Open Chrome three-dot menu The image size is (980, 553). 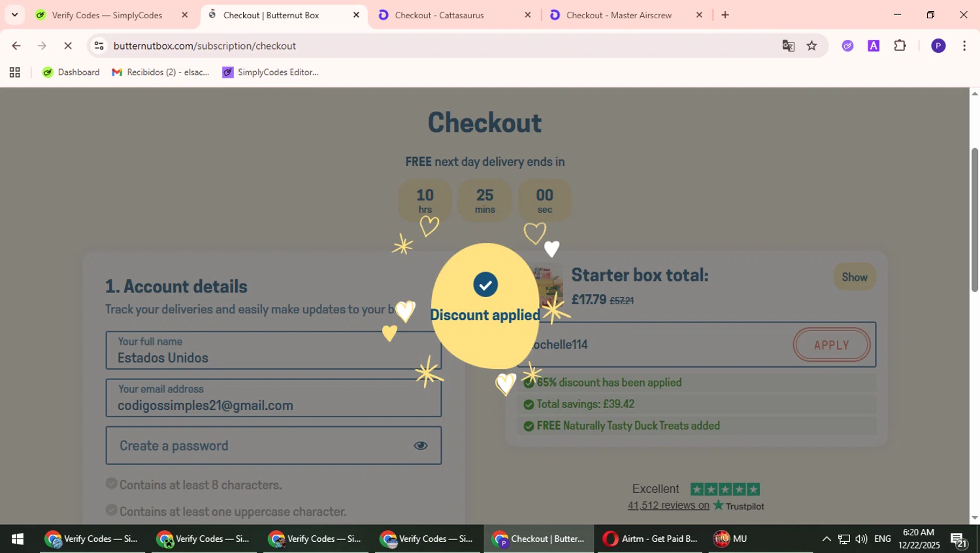(964, 46)
